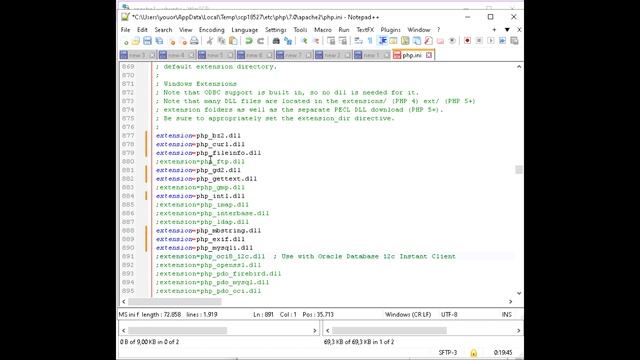This screenshot has height=360, width=640.
Task: Click the Folder as Workspace icon
Action: tap(440, 41)
